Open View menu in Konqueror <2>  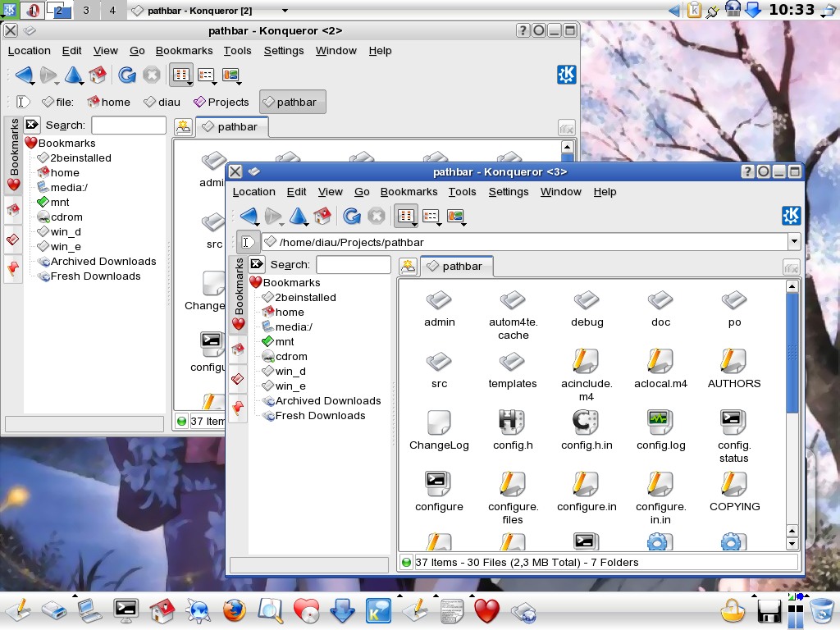(x=105, y=51)
